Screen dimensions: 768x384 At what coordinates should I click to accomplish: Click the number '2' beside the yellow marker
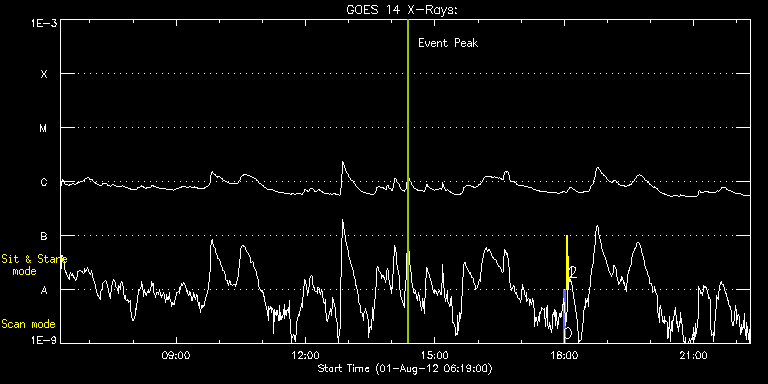(573, 273)
